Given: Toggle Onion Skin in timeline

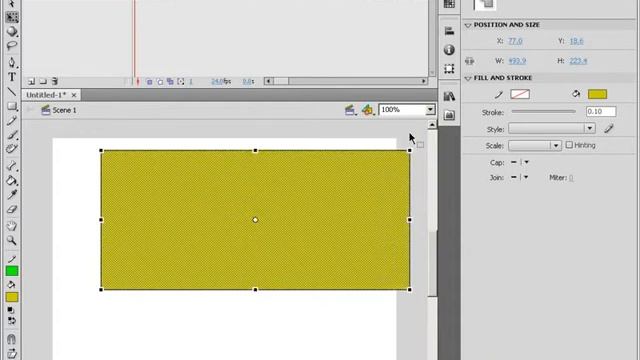Looking at the screenshot, I should 149,82.
